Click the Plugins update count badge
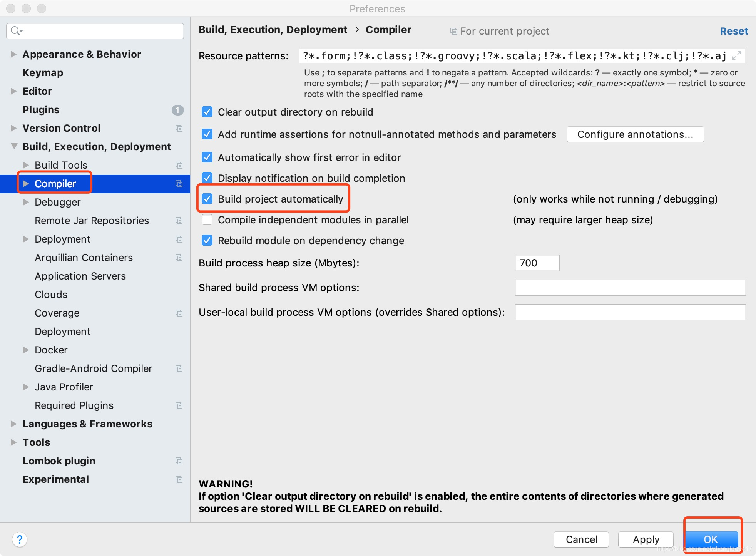This screenshot has height=556, width=756. click(x=177, y=110)
